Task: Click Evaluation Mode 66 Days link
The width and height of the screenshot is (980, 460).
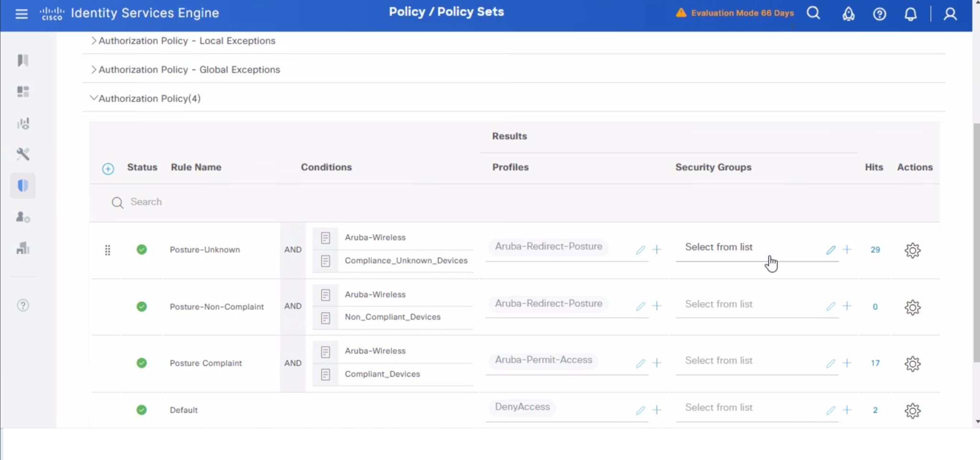Action: pos(741,13)
